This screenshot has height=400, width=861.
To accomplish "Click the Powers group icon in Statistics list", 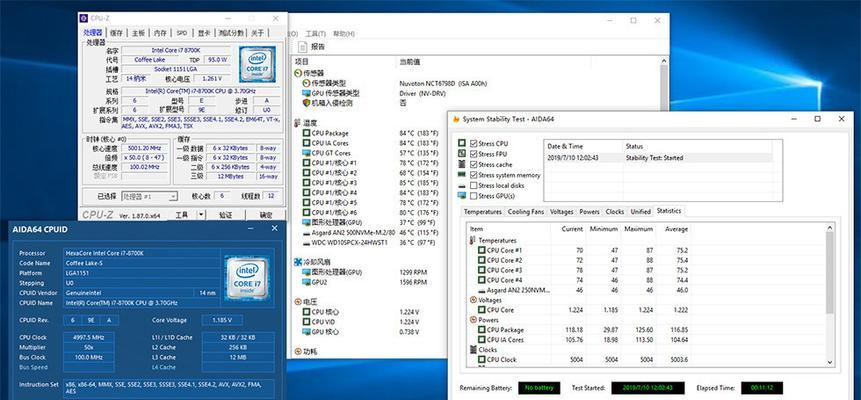I will point(473,320).
